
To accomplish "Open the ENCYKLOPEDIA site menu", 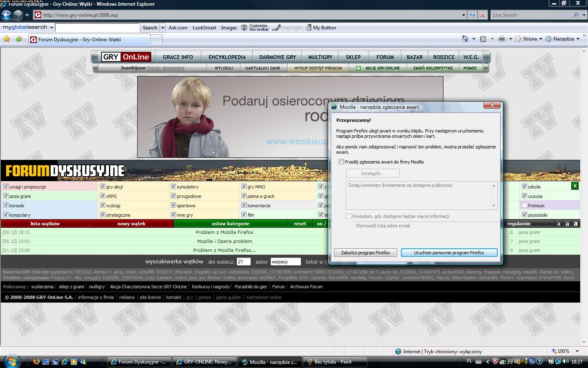I will tap(227, 57).
